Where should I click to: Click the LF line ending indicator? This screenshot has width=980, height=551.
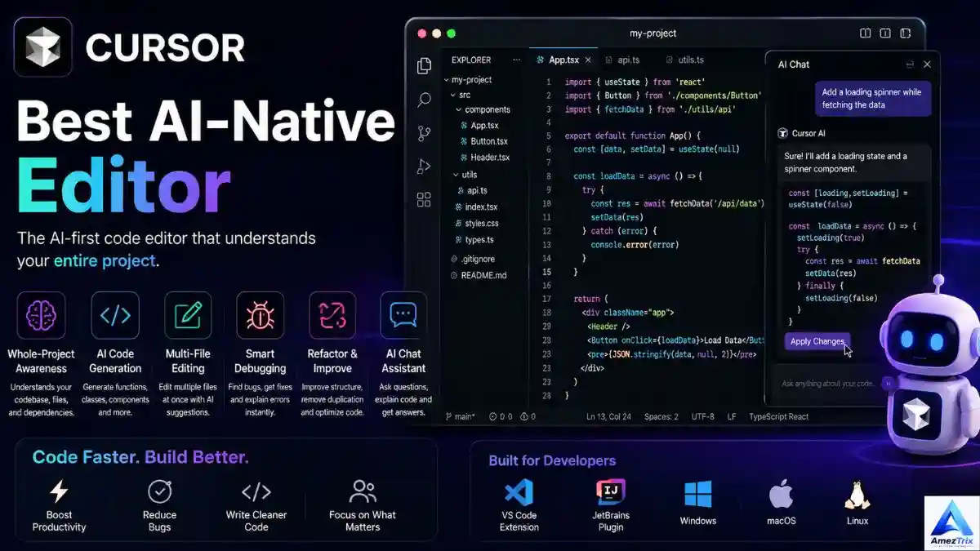point(732,416)
